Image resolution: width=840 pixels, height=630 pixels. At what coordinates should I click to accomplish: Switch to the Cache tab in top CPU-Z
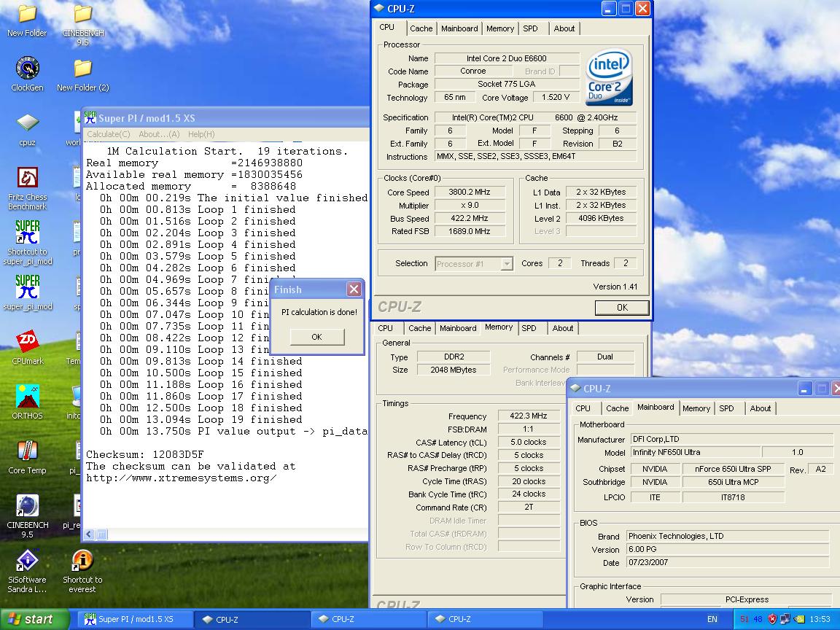coord(421,28)
